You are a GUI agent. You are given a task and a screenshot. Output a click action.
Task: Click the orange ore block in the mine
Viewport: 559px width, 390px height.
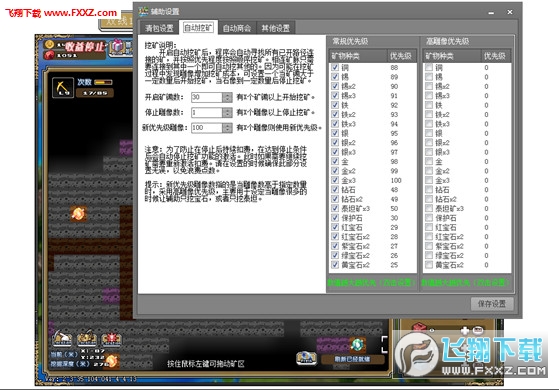[x=78, y=214]
